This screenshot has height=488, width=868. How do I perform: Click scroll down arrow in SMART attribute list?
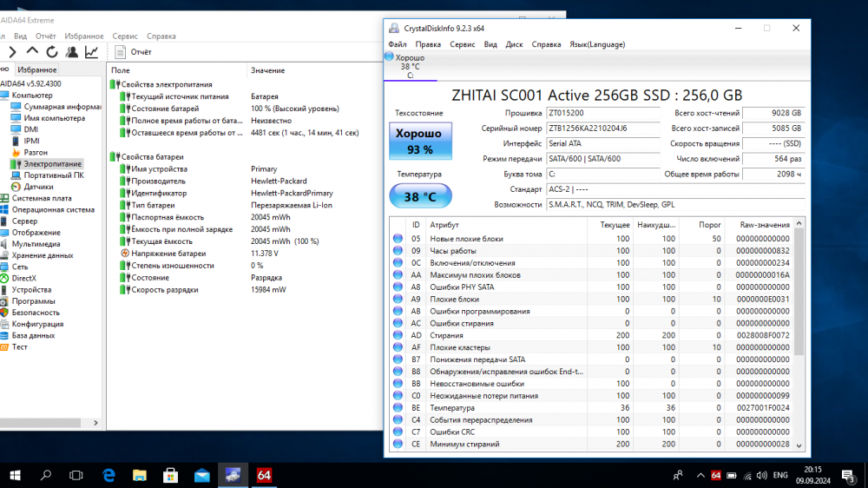pos(799,445)
